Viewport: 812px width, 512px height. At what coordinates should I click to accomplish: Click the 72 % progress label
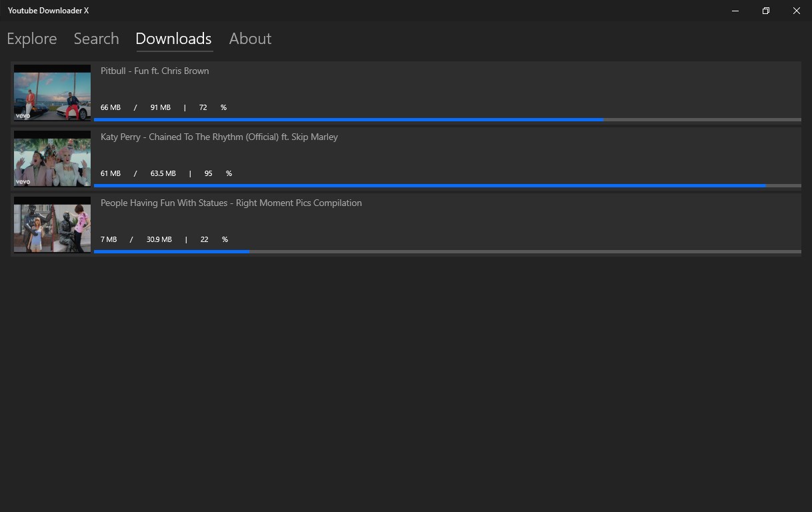click(x=203, y=107)
